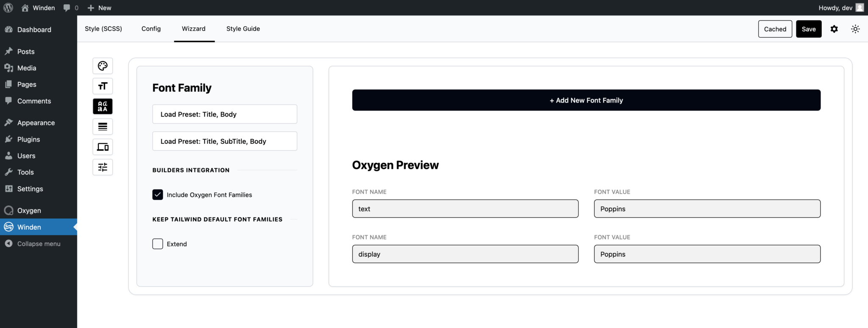Screen dimensions: 868x328
Task: Switch to Style (SCSS) tab
Action: (103, 29)
